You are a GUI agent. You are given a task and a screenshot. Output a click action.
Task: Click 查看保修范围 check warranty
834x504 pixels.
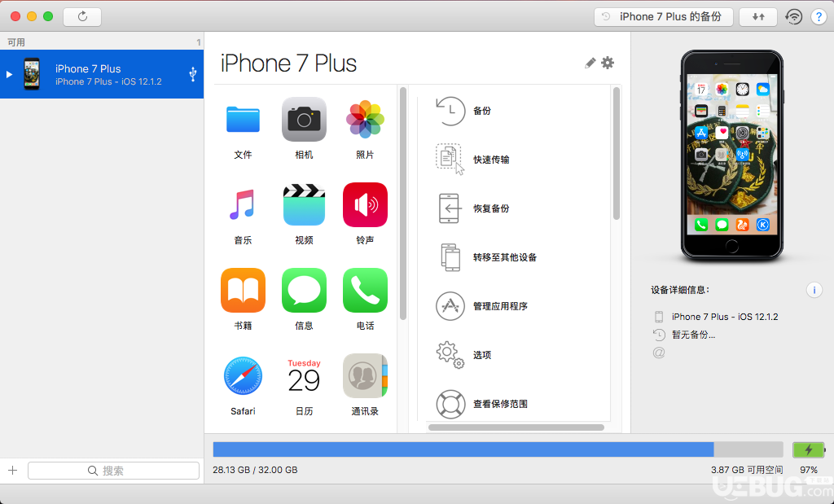coord(481,404)
